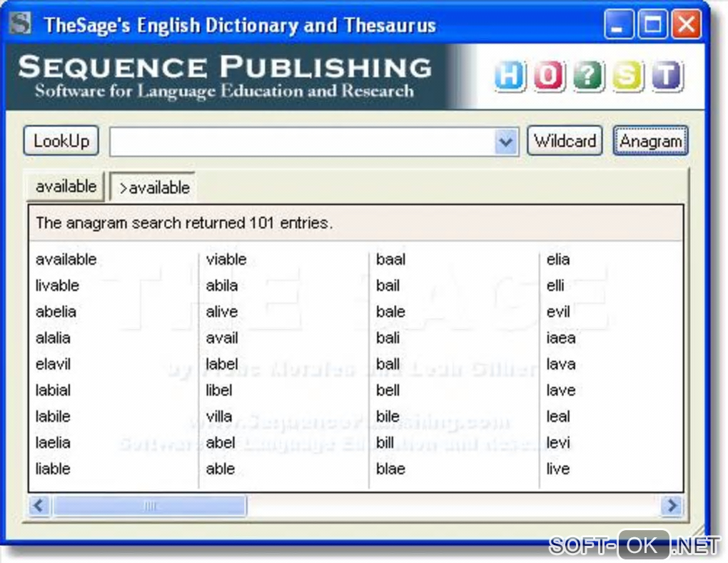Select the word 'bali'
This screenshot has height=563, width=728.
[x=388, y=338]
